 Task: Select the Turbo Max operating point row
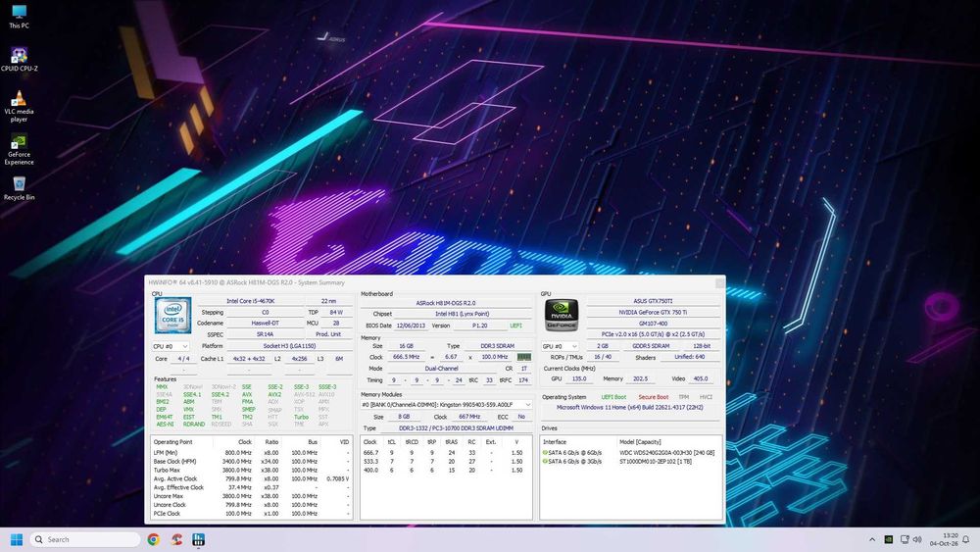252,470
